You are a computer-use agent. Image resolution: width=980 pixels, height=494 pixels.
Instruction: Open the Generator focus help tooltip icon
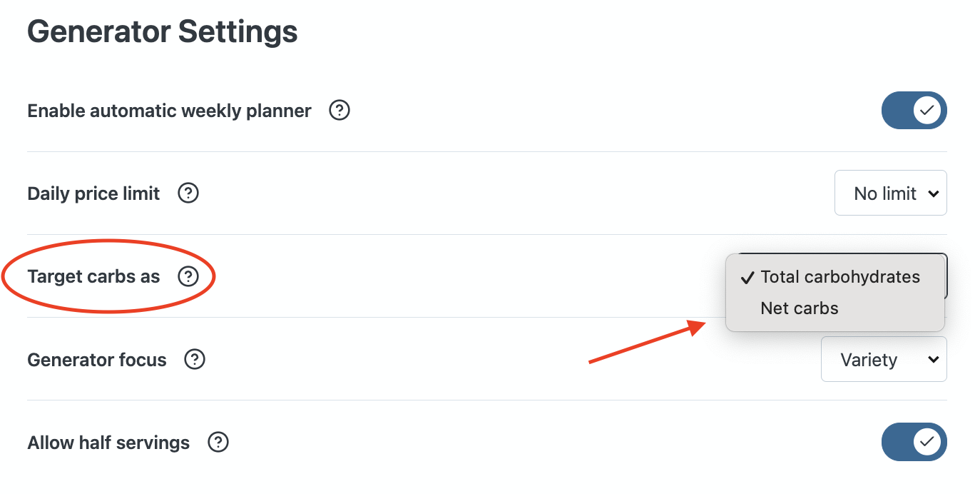pos(195,359)
